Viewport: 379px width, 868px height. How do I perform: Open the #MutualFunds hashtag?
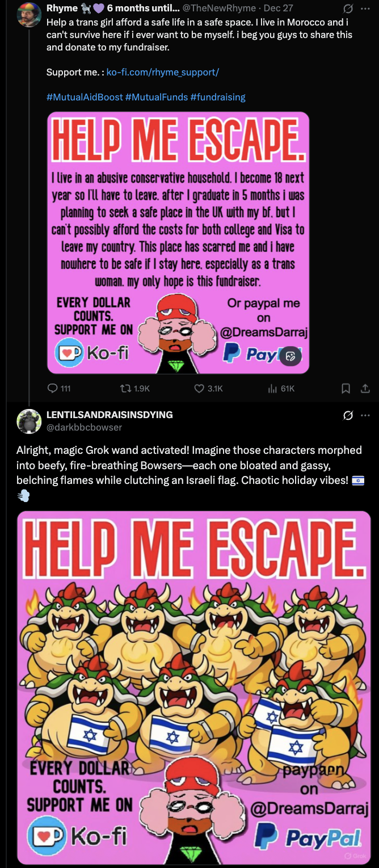point(157,97)
